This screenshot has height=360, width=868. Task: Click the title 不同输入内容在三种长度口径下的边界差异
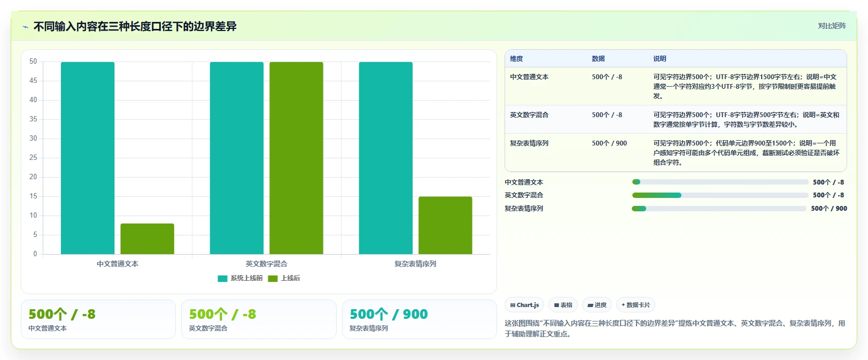pyautogui.click(x=135, y=26)
